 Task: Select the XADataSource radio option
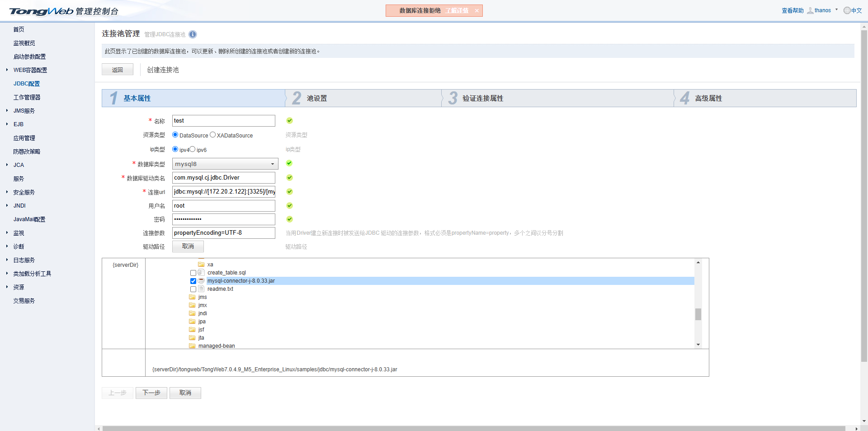[213, 135]
